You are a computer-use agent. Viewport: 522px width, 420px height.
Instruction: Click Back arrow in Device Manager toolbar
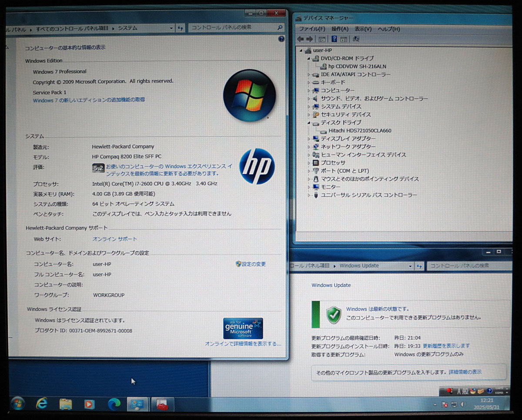coord(300,39)
